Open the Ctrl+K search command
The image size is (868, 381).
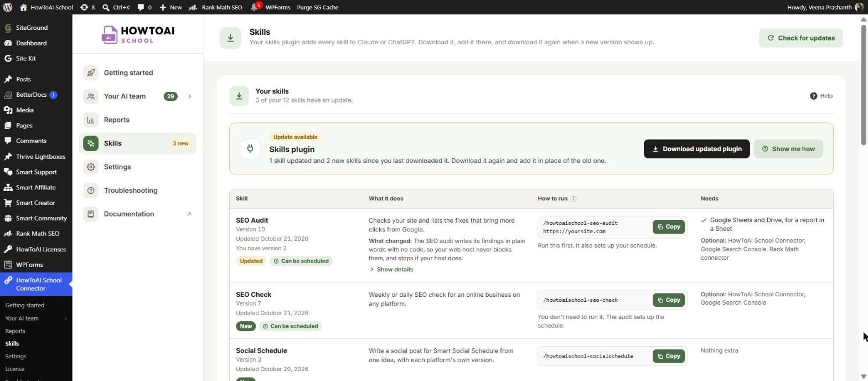click(x=116, y=7)
